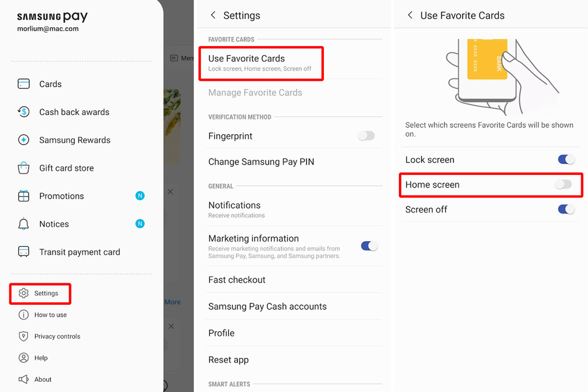Viewport: 588px width, 392px height.
Task: Turn off the Lock screen toggle
Action: (x=566, y=159)
